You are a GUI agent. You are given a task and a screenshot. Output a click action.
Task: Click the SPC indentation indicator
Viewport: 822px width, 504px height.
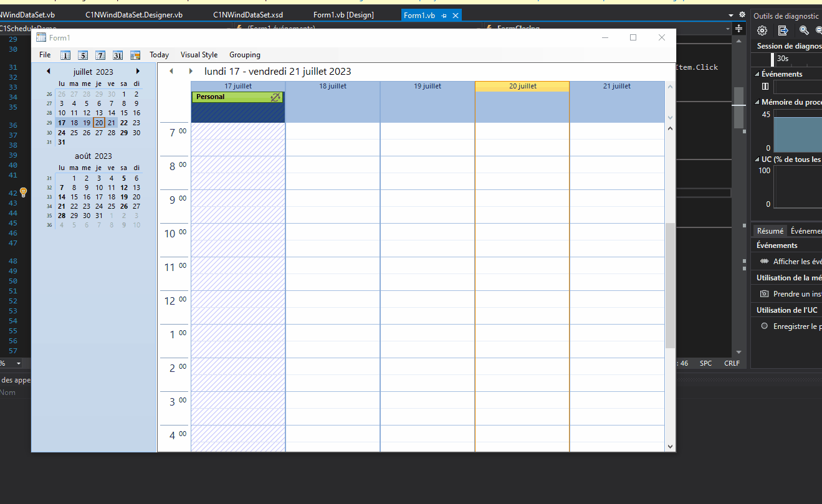pos(705,363)
